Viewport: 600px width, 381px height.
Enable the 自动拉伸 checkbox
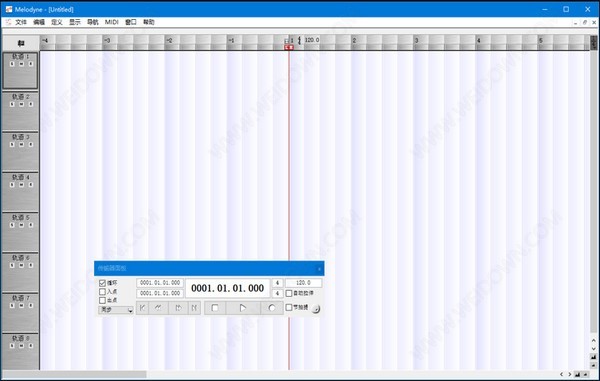(289, 293)
